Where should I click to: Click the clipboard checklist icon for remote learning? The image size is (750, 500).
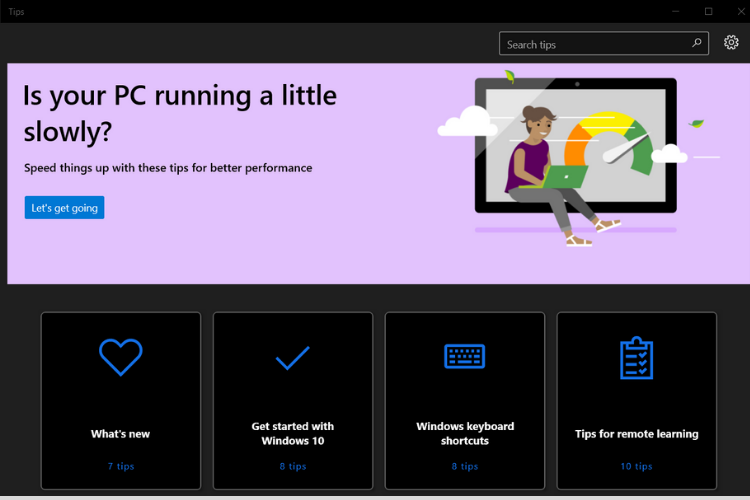[637, 358]
